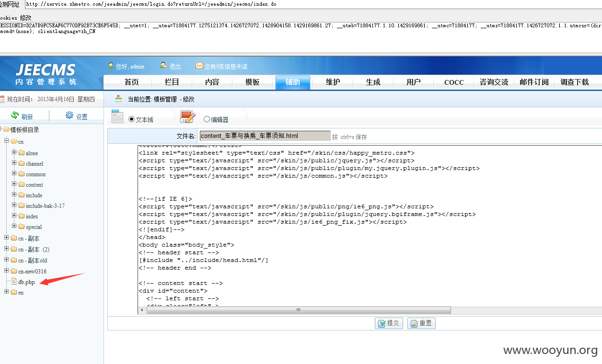602x364 pixels.
Task: Click the special folder icon
Action: pos(22,227)
